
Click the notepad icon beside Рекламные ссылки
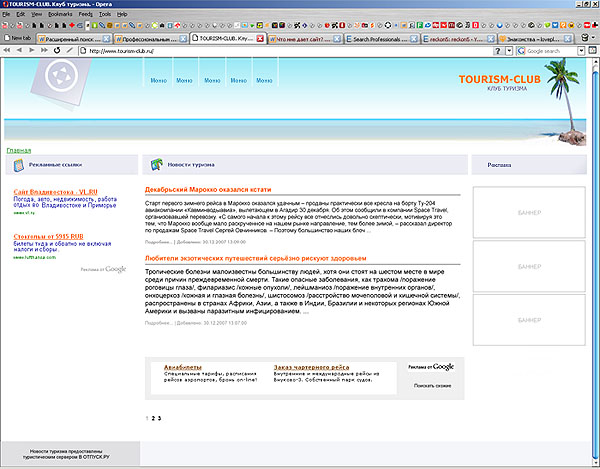(19, 165)
